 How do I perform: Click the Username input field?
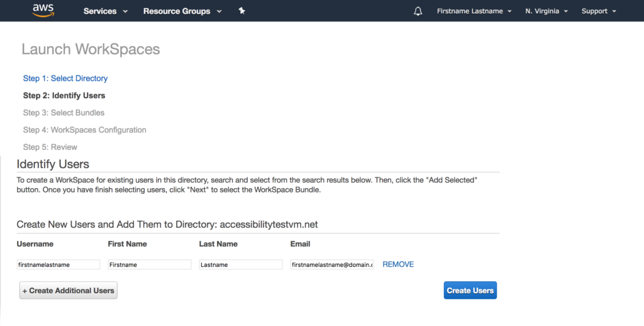(58, 264)
